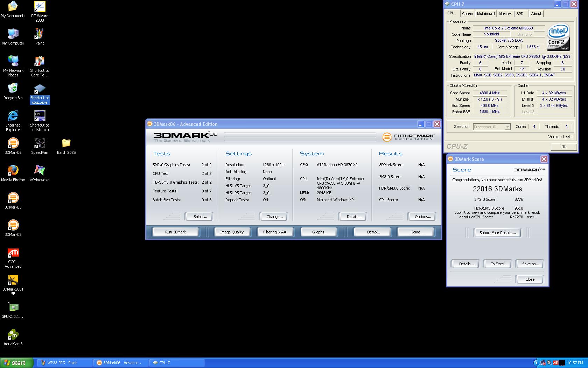Open Earth 2025 folder
The width and height of the screenshot is (588, 368).
click(x=66, y=146)
